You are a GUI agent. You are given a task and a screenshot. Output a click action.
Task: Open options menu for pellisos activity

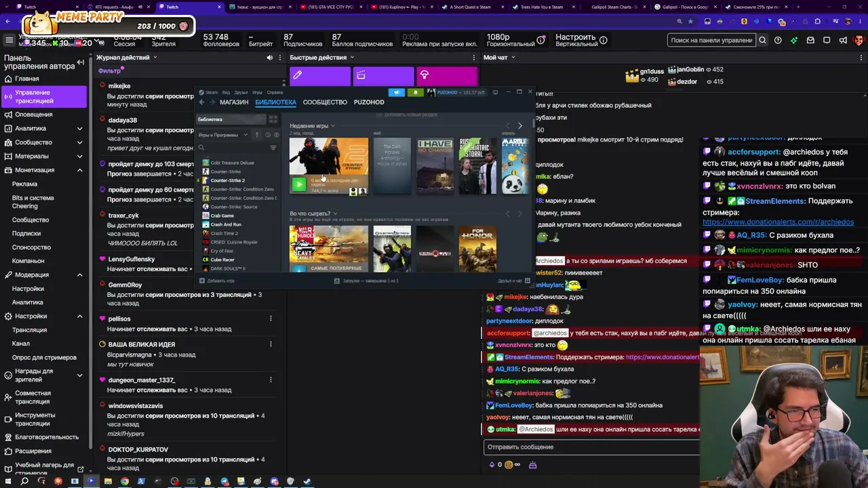(271, 319)
